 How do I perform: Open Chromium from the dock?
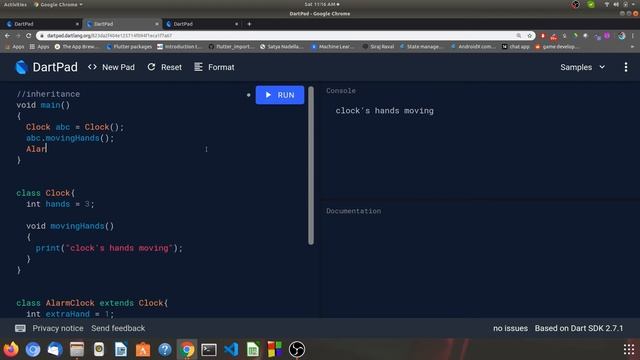point(33,349)
